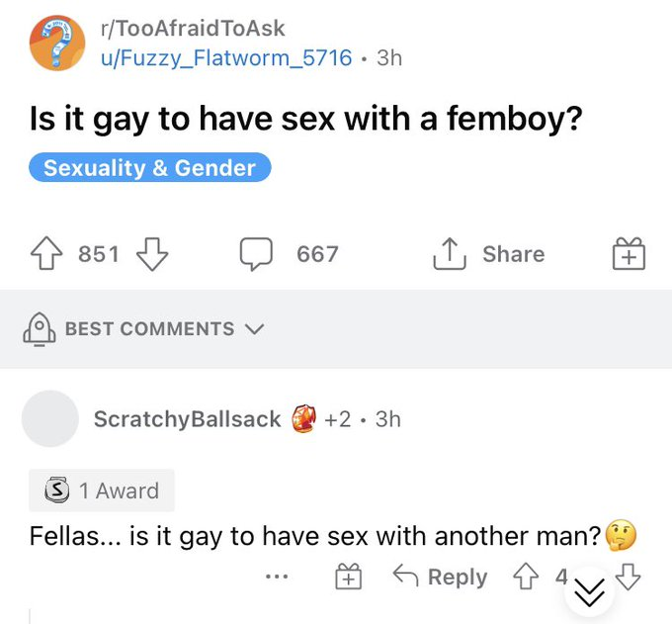The width and height of the screenshot is (672, 624).
Task: Click the rocket icon beside Best Comments
Action: tap(39, 329)
